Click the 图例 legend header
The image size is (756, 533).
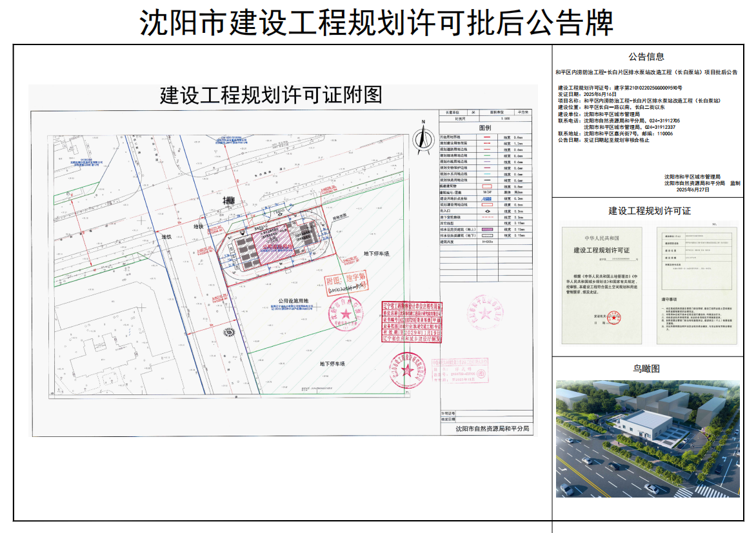click(485, 128)
